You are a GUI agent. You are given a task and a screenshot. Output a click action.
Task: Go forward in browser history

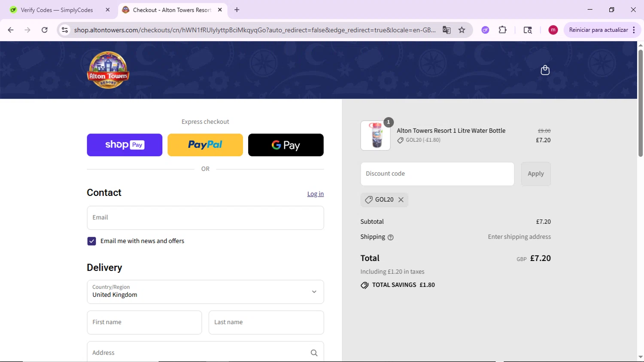click(27, 30)
